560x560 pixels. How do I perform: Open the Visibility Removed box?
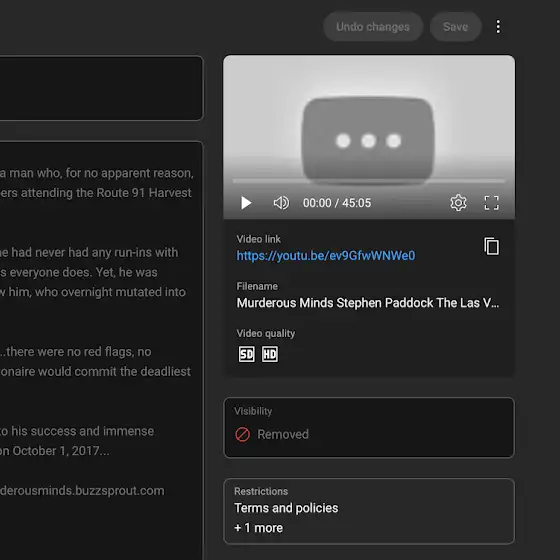click(x=369, y=428)
